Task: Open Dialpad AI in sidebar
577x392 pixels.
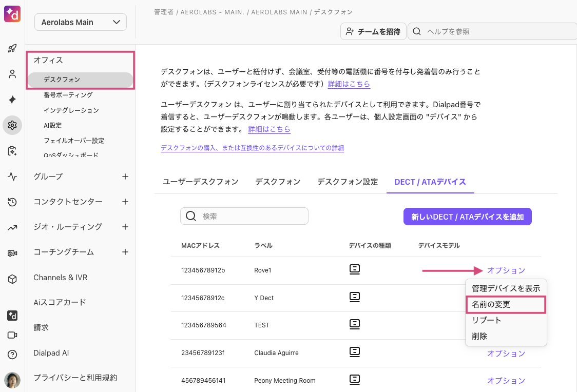Action: tap(51, 352)
